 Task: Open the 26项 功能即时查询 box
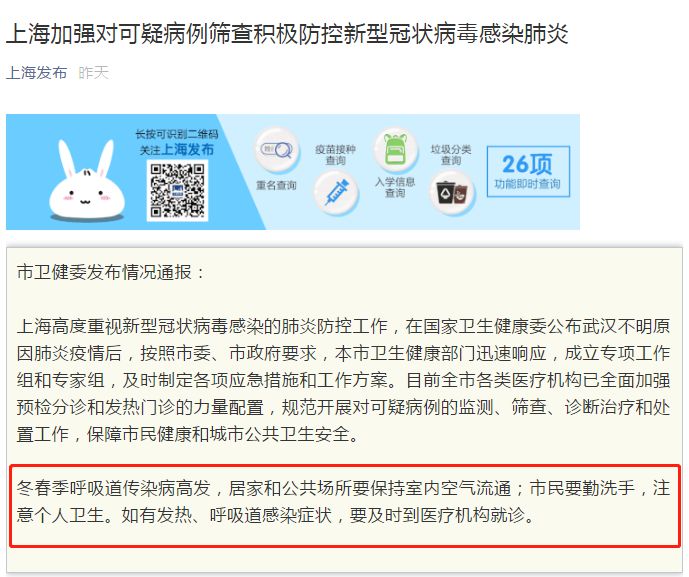528,171
